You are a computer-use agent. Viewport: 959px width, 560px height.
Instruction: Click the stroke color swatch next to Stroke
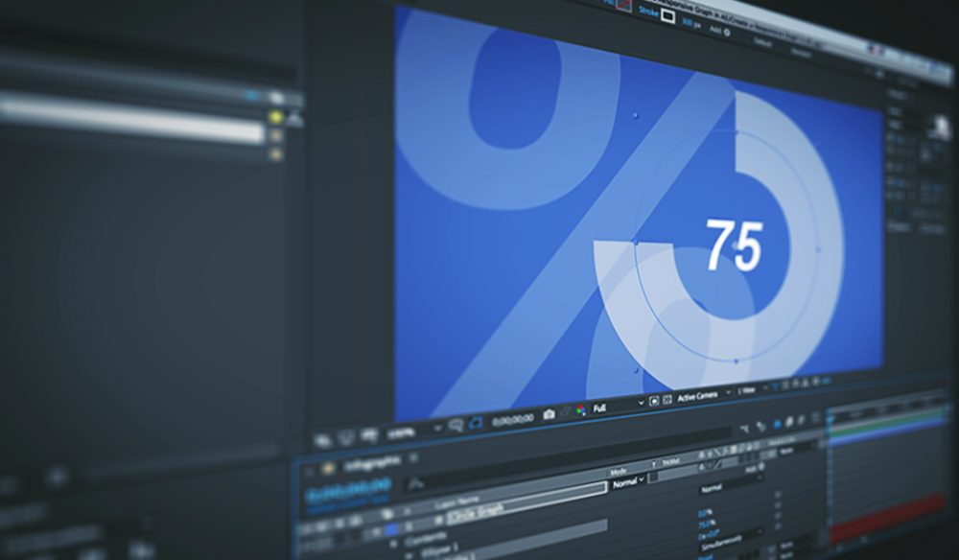[667, 12]
